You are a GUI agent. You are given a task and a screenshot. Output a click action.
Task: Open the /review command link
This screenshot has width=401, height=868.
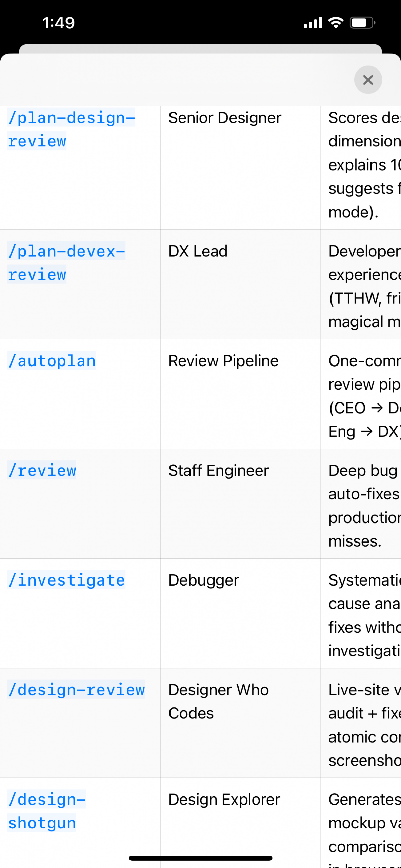point(42,470)
